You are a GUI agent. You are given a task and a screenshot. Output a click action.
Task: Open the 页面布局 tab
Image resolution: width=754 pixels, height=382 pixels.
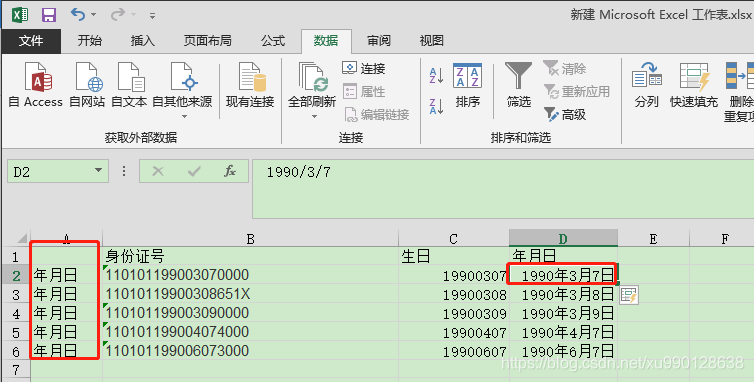pos(208,41)
